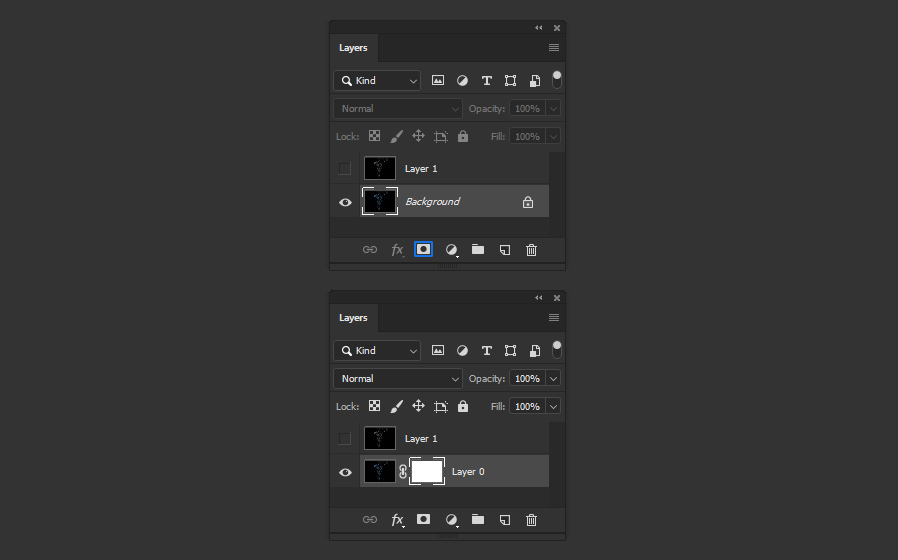898x560 pixels.
Task: Click Link layers icon in upper panel
Action: pyautogui.click(x=370, y=250)
